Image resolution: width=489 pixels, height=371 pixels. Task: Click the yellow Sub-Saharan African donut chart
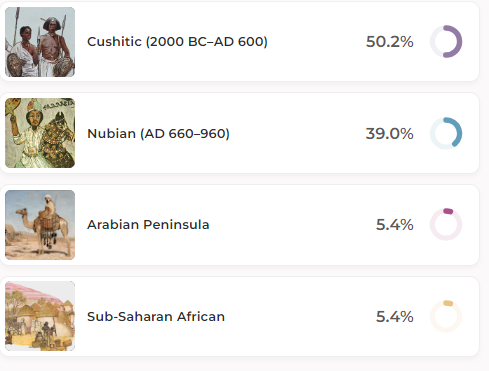click(x=446, y=316)
